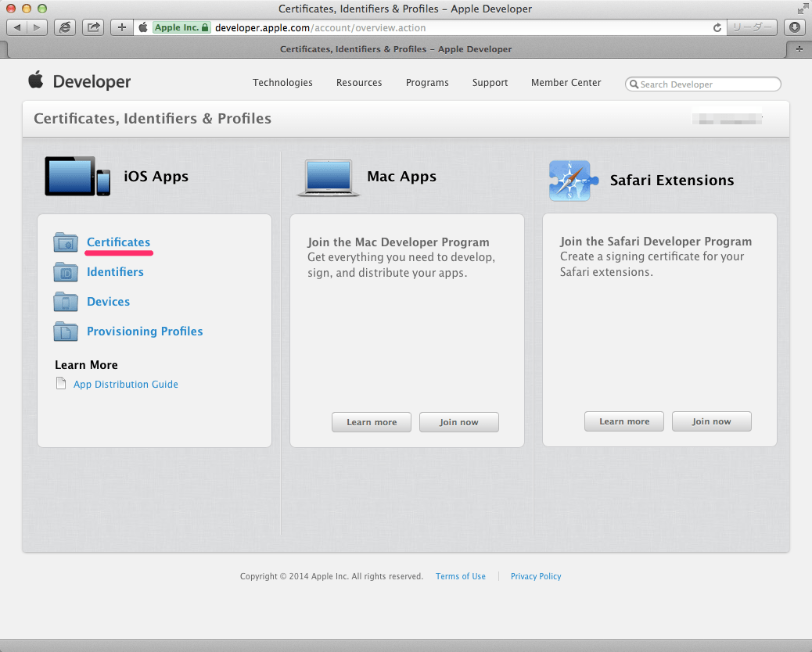Select Programs in the top navigation
This screenshot has width=812, height=652.
427,83
